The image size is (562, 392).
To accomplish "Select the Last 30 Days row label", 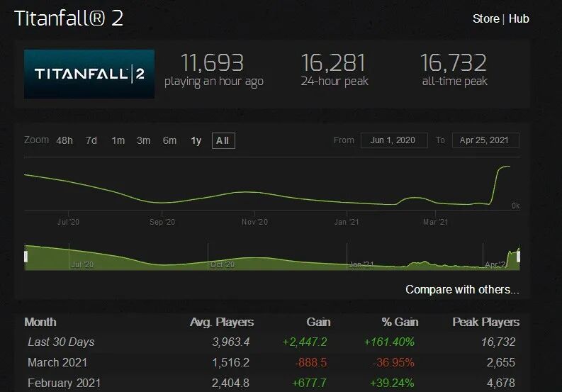I will pyautogui.click(x=61, y=342).
